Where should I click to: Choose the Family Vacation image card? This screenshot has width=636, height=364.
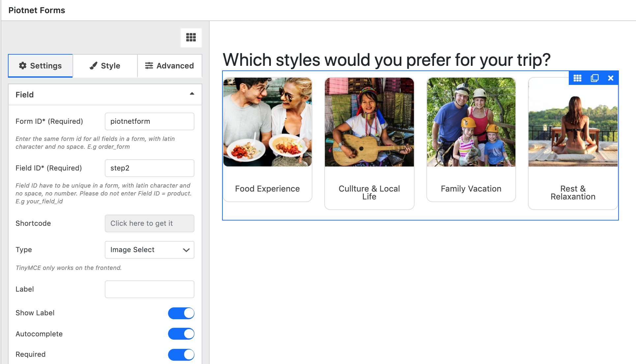click(471, 140)
